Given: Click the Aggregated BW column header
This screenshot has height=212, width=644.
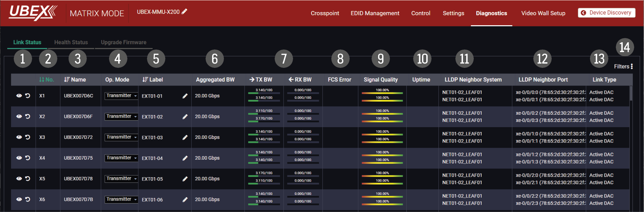Looking at the screenshot, I should point(215,80).
